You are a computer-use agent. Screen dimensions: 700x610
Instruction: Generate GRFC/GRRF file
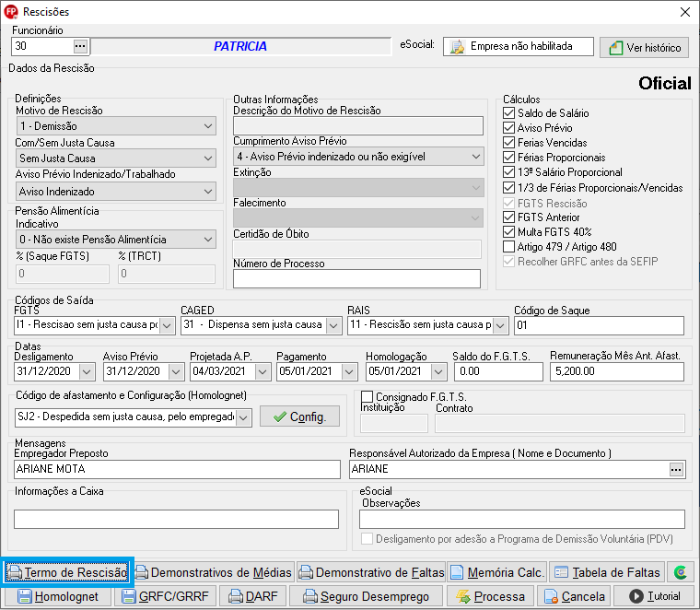tap(166, 596)
